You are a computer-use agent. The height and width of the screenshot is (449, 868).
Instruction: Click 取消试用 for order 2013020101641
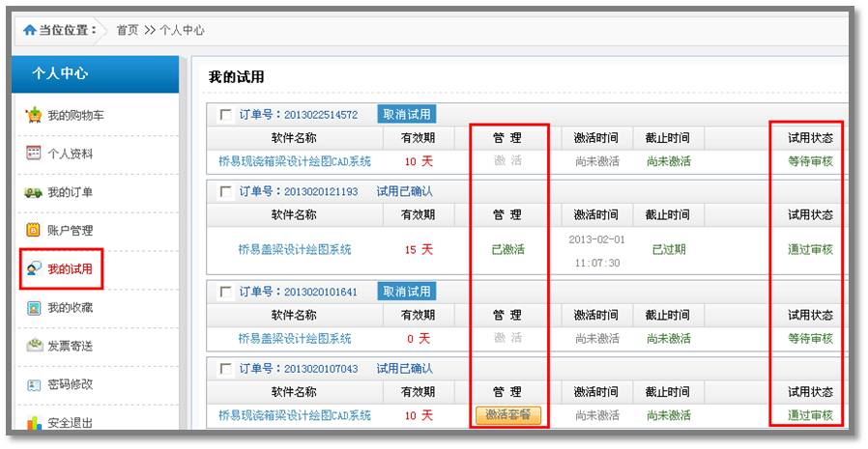[406, 291]
